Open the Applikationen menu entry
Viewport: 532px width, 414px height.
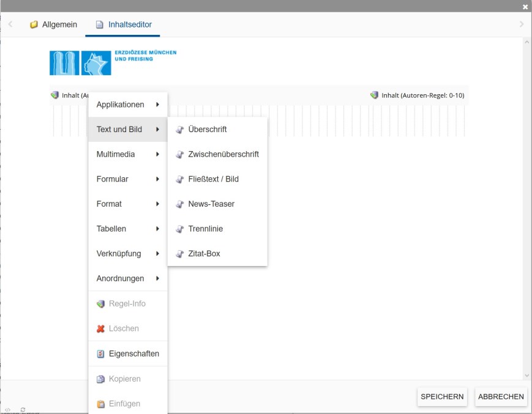pyautogui.click(x=120, y=104)
